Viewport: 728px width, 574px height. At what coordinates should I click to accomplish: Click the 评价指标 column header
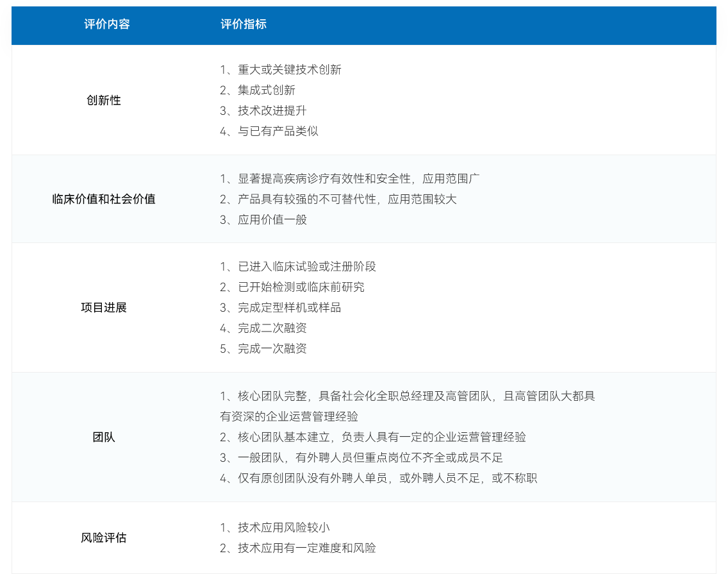click(244, 24)
